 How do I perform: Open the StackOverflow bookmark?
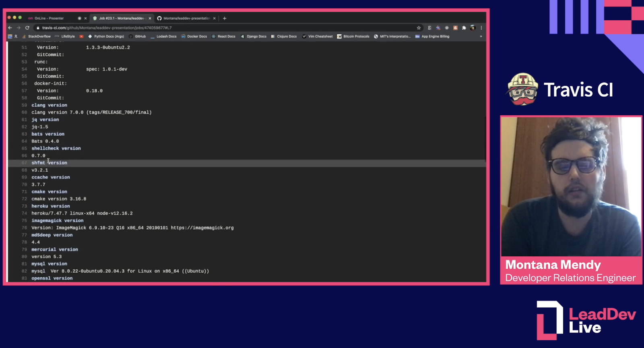37,36
